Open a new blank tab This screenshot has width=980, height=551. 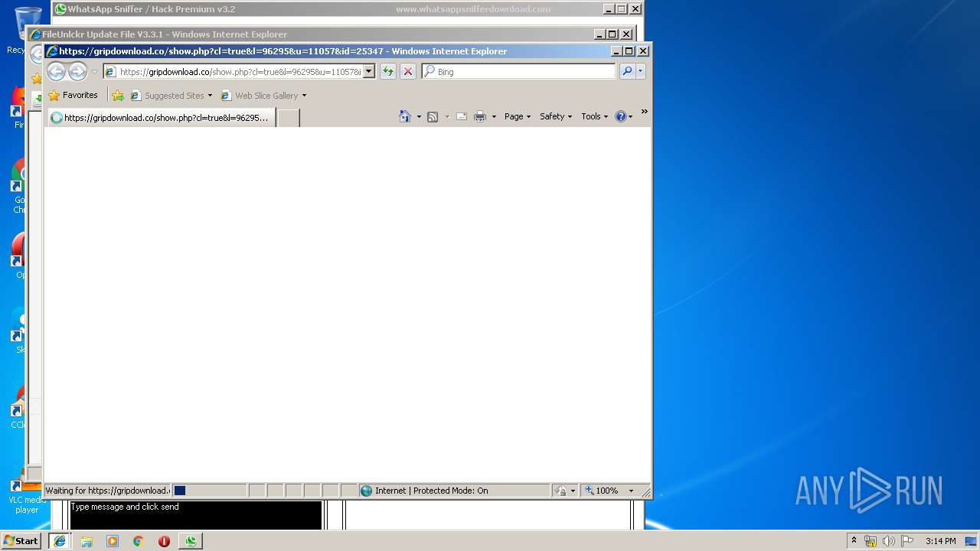(288, 118)
